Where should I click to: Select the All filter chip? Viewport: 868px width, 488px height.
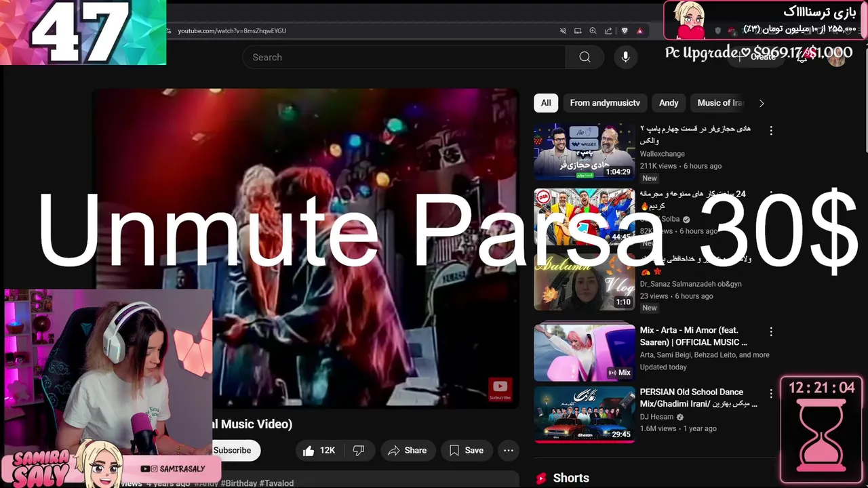546,103
